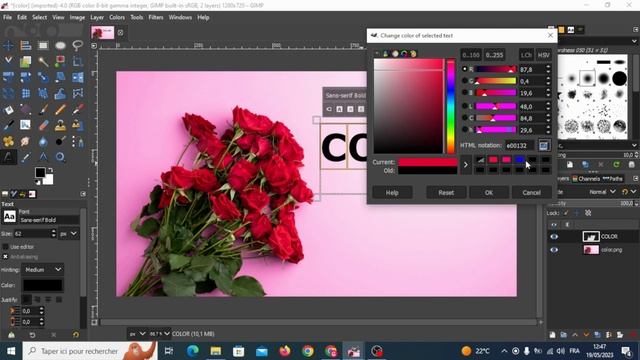This screenshot has height=360, width=640.
Task: Switch to the Channels tab
Action: (x=586, y=179)
